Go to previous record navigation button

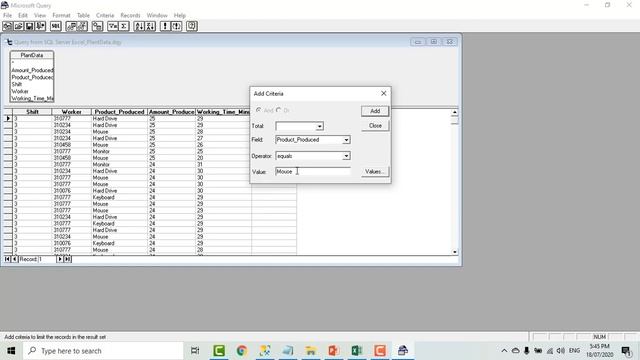(15, 259)
